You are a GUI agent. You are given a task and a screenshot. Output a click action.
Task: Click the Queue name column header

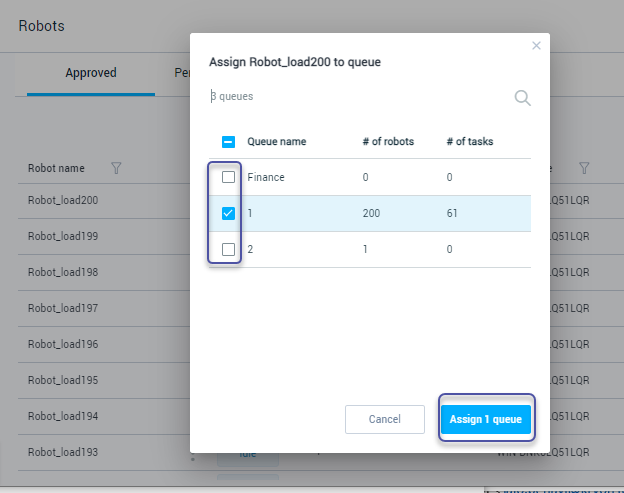tap(276, 142)
